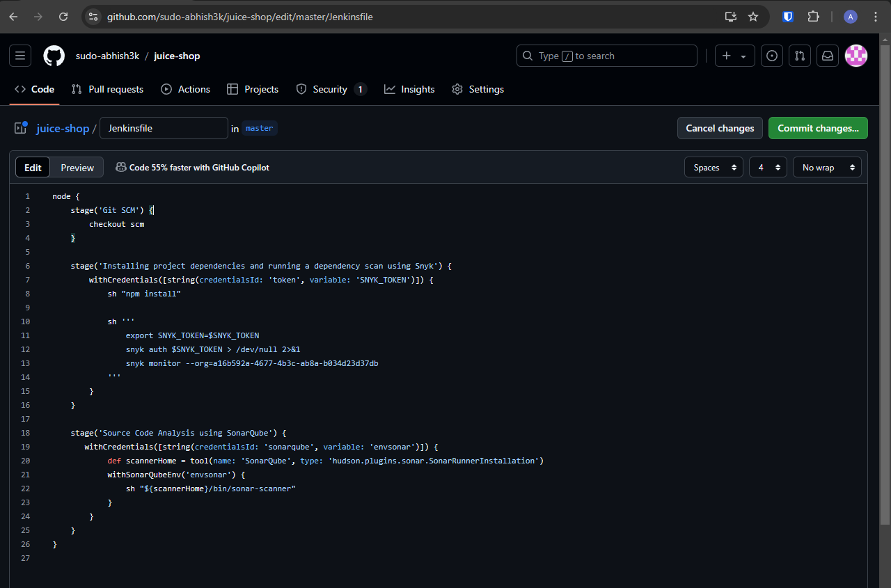Open the Spaces indent mode dropdown
891x588 pixels.
click(x=713, y=167)
